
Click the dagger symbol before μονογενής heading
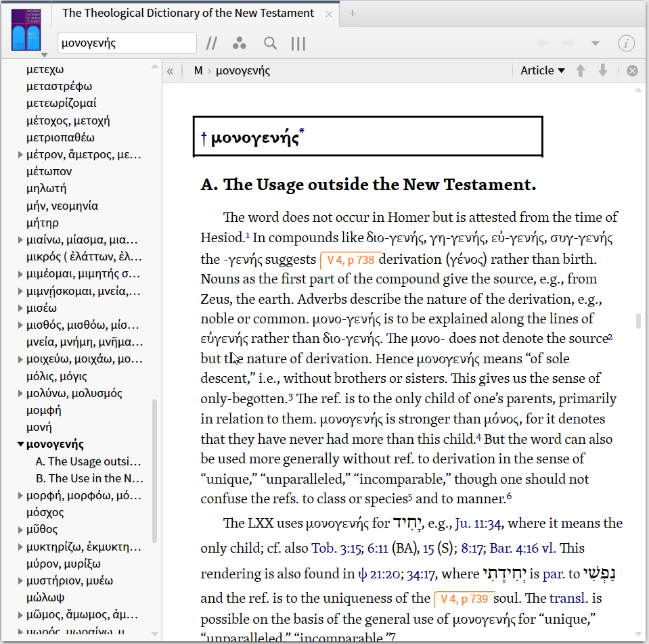click(x=204, y=138)
